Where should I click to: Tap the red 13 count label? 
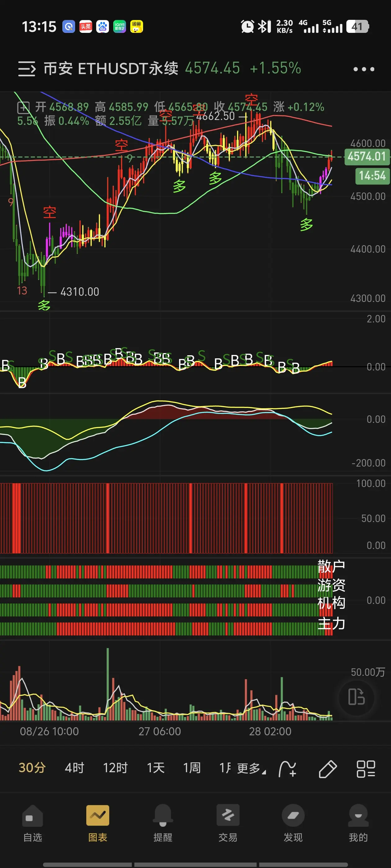click(x=22, y=291)
